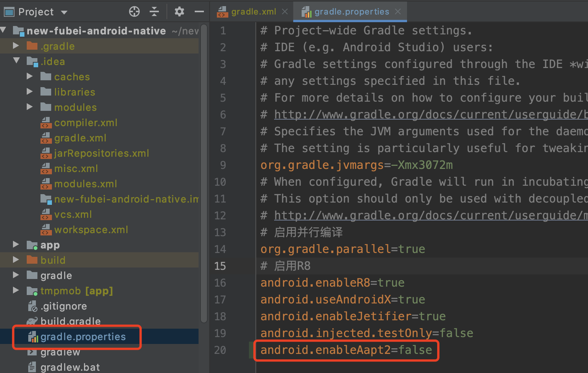Select workspace.xml in the project tree
Viewport: 588px width, 373px height.
point(91,230)
